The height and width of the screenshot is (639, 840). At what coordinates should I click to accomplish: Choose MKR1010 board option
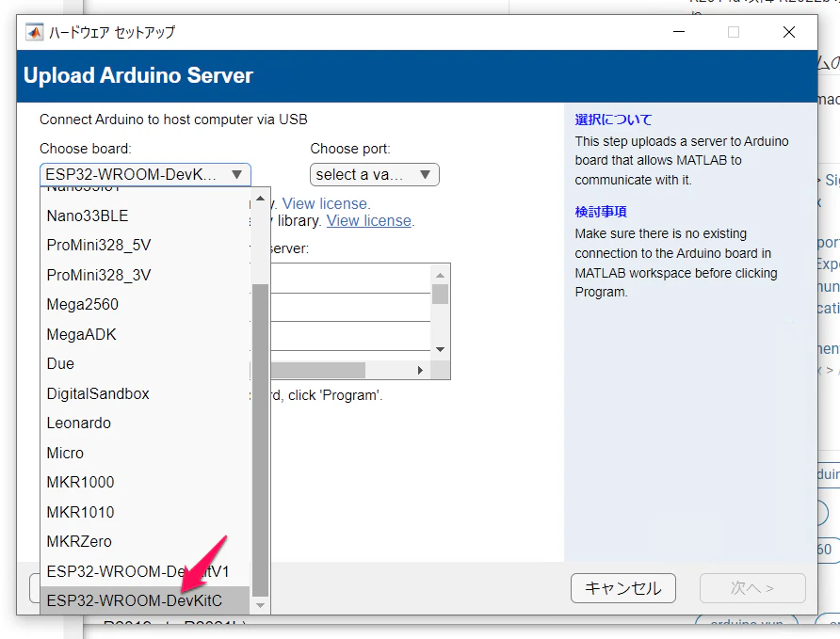(145, 512)
